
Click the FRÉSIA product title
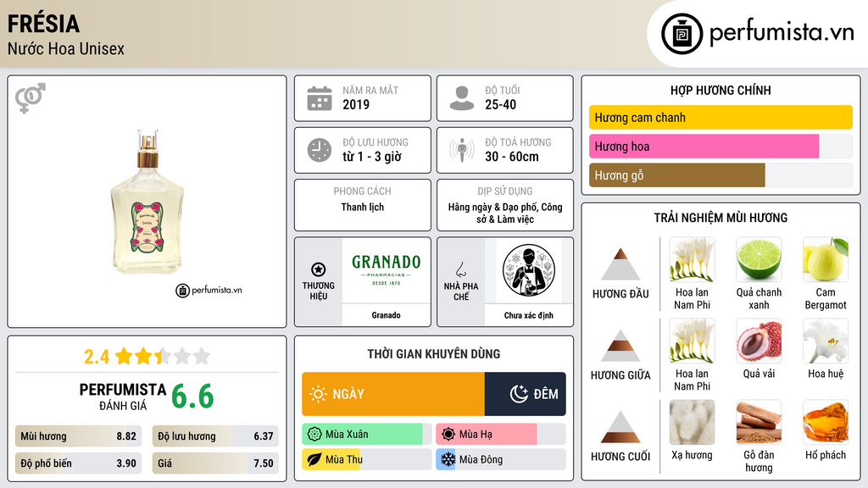tap(43, 24)
